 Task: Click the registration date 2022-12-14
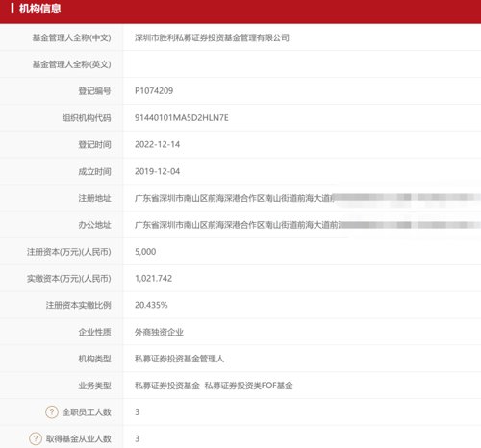point(157,144)
